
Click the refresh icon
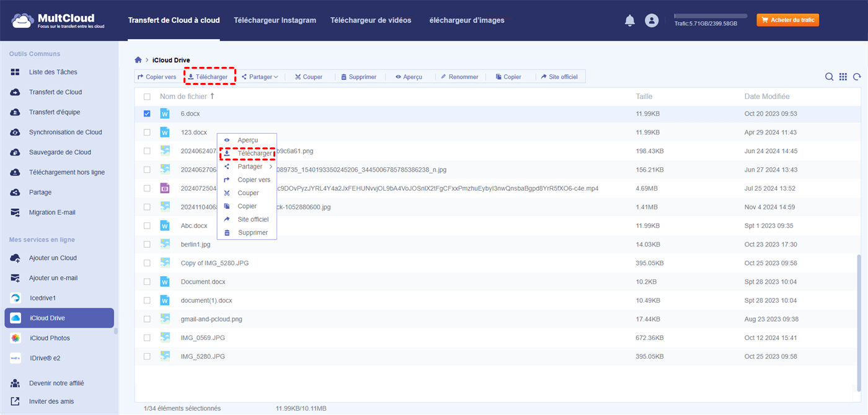pos(857,77)
